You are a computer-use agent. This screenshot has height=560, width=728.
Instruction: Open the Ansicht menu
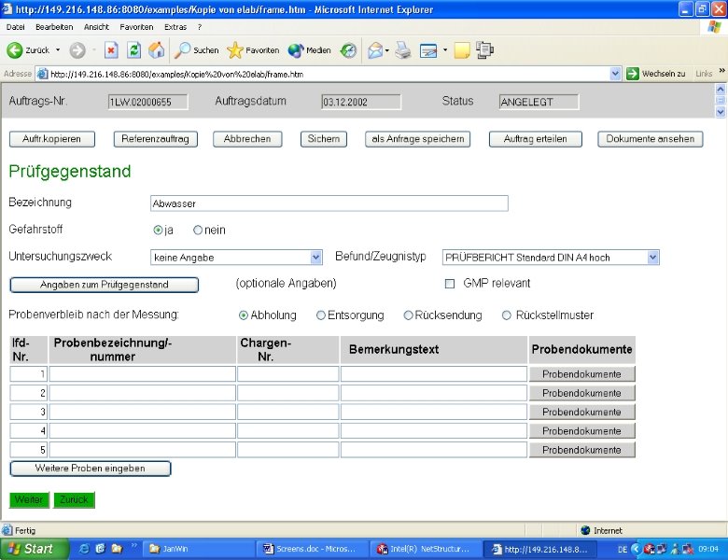(x=96, y=27)
